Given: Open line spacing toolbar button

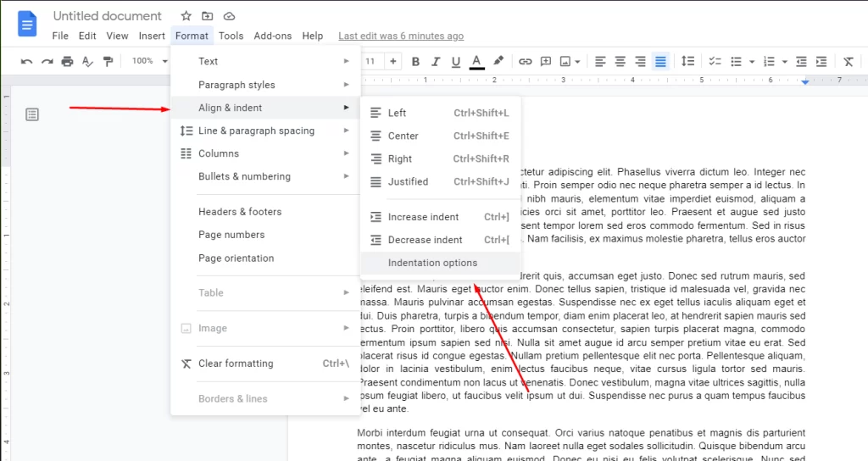Looking at the screenshot, I should [x=687, y=61].
